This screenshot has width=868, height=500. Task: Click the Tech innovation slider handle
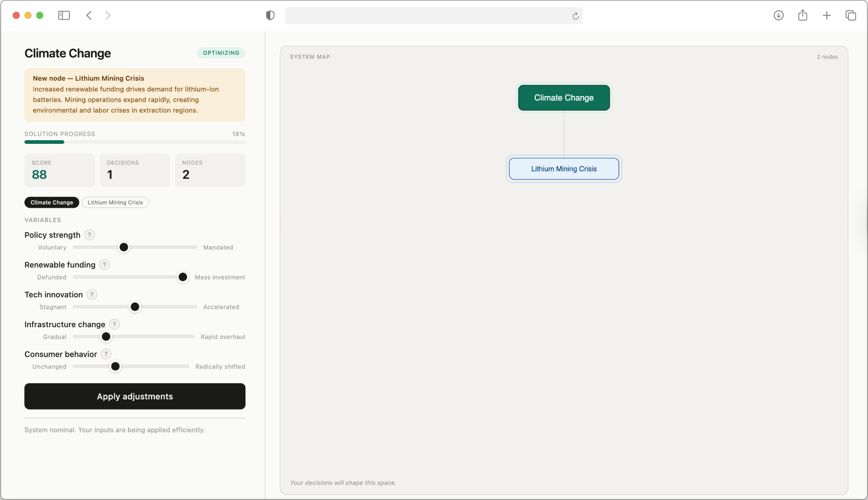(x=135, y=307)
